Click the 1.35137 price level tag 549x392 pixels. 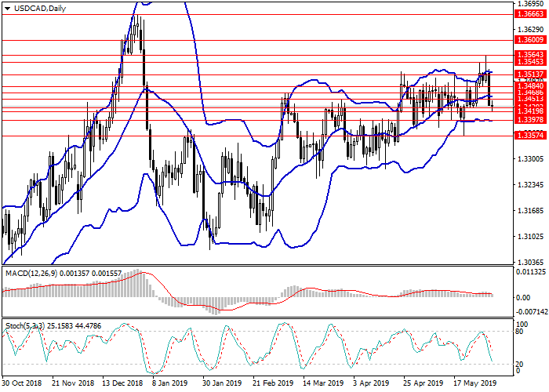(x=529, y=74)
